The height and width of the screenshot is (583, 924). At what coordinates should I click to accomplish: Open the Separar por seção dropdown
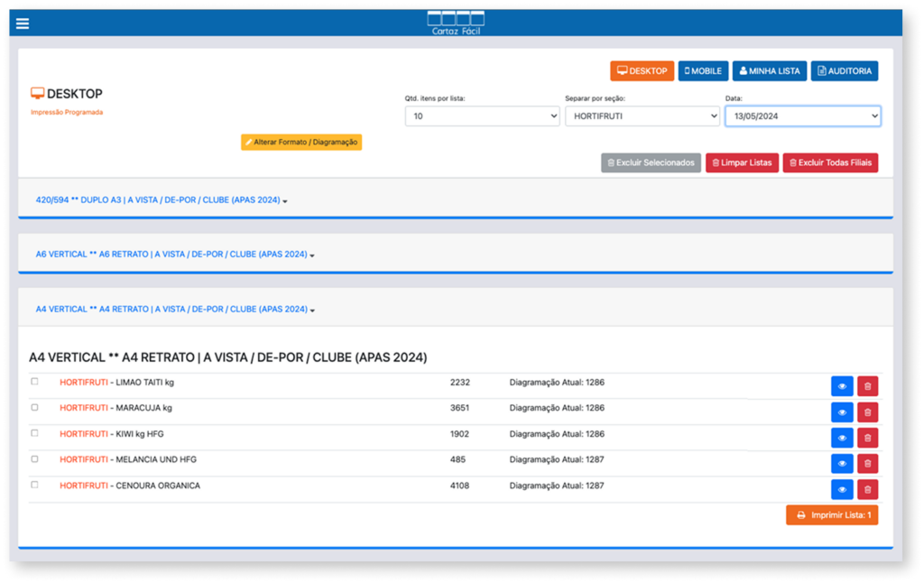click(x=642, y=116)
